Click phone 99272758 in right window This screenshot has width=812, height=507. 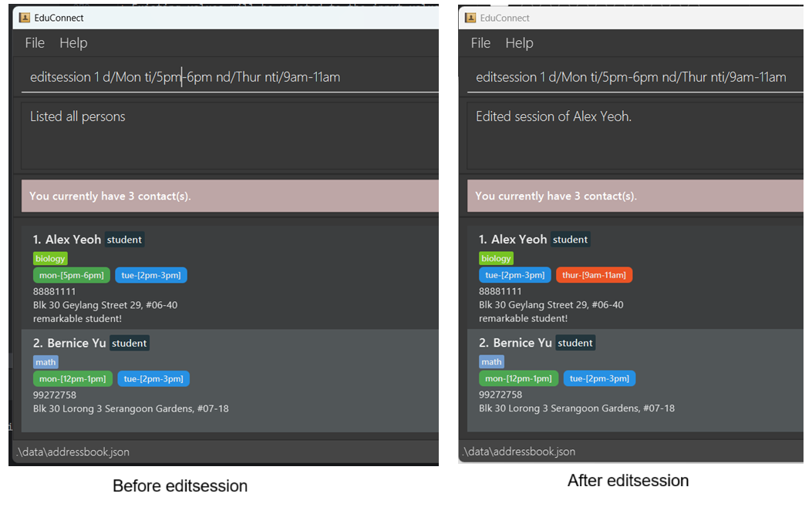pyautogui.click(x=500, y=395)
